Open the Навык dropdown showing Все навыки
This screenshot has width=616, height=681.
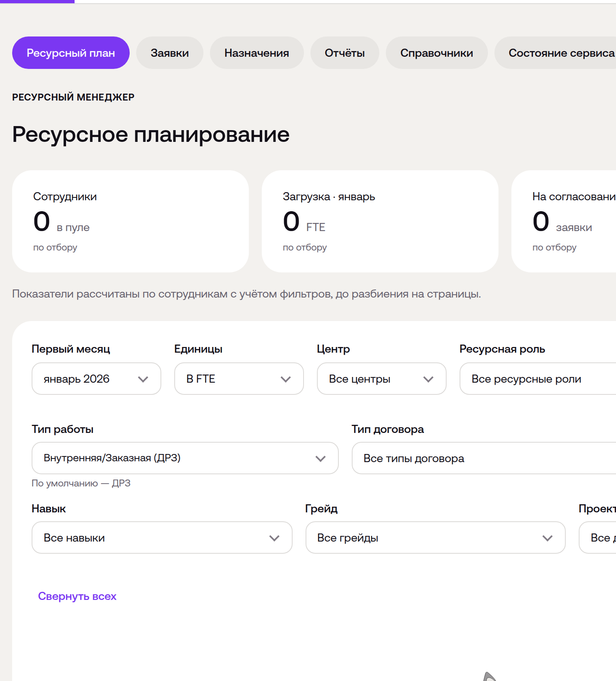tap(162, 538)
